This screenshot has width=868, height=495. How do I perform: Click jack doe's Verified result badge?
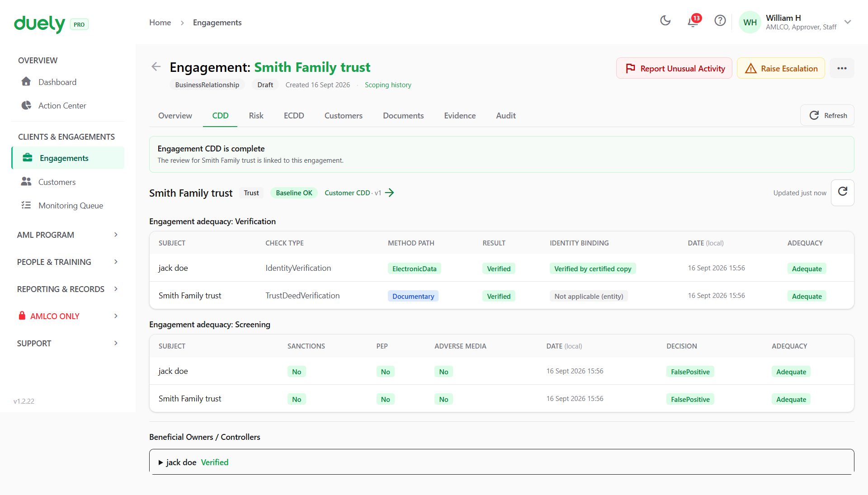499,269
